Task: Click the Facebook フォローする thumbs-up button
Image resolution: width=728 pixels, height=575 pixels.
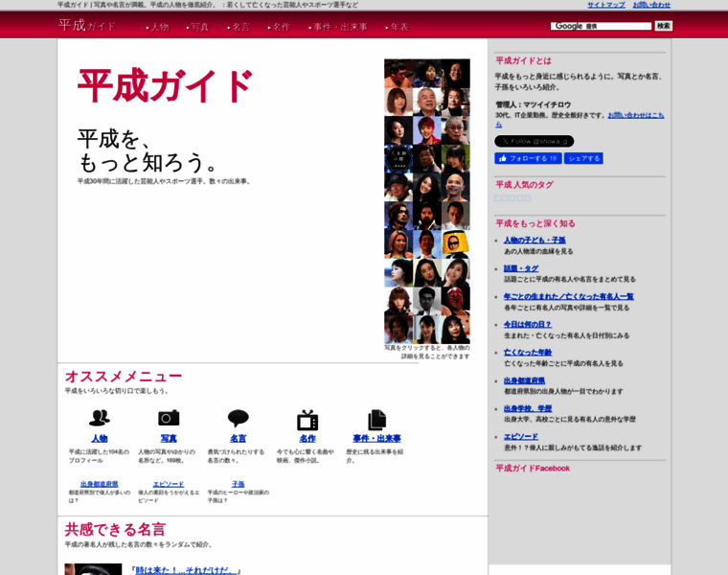Action: tap(527, 158)
